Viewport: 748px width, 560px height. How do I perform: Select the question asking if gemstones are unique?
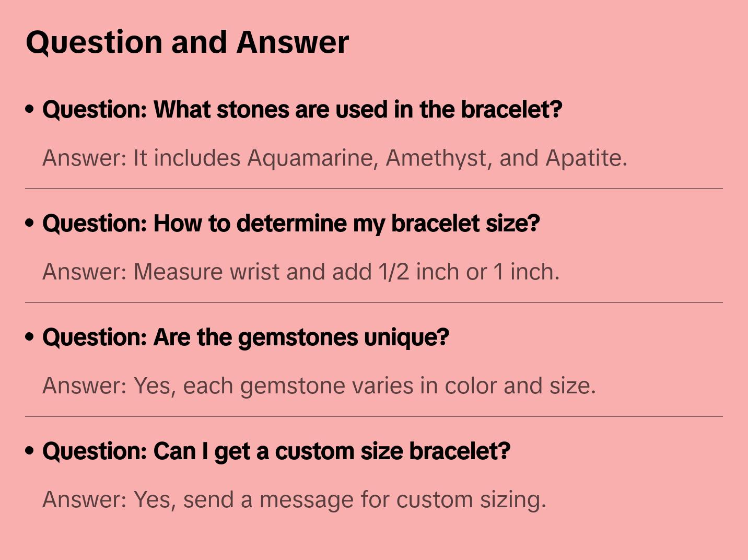click(x=246, y=337)
